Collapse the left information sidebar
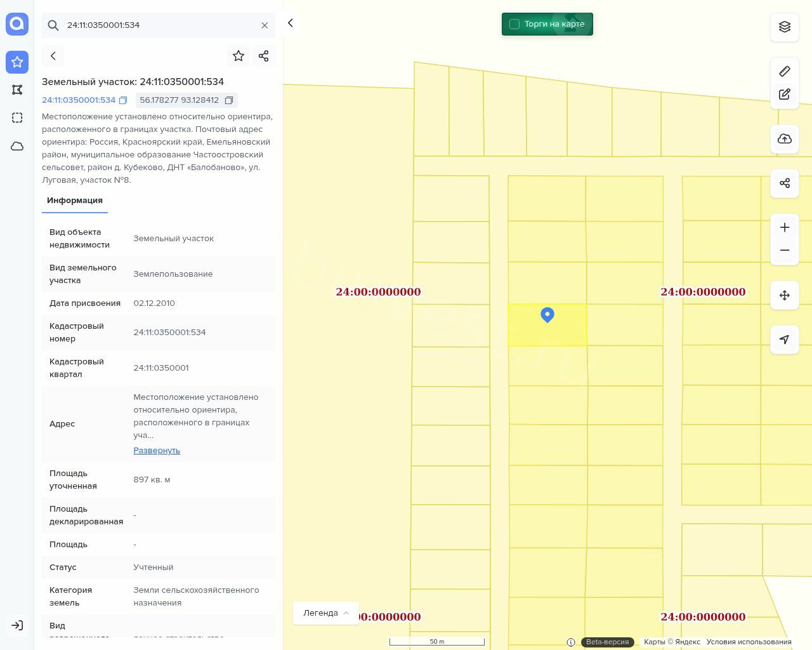 [291, 23]
